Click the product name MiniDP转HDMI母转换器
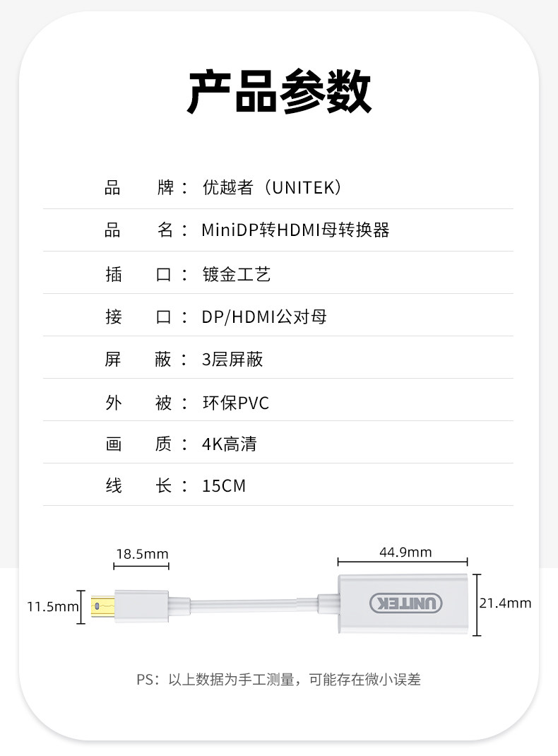 tap(295, 230)
